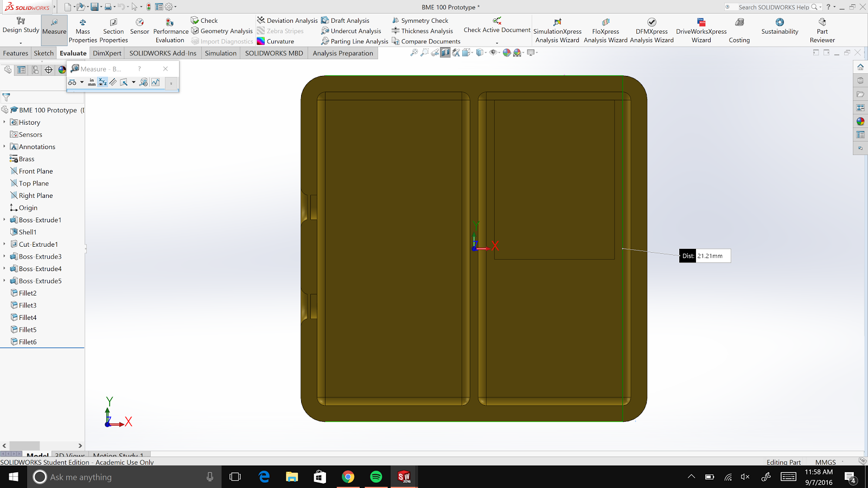Click Zoom to Fit icon

[x=414, y=53]
